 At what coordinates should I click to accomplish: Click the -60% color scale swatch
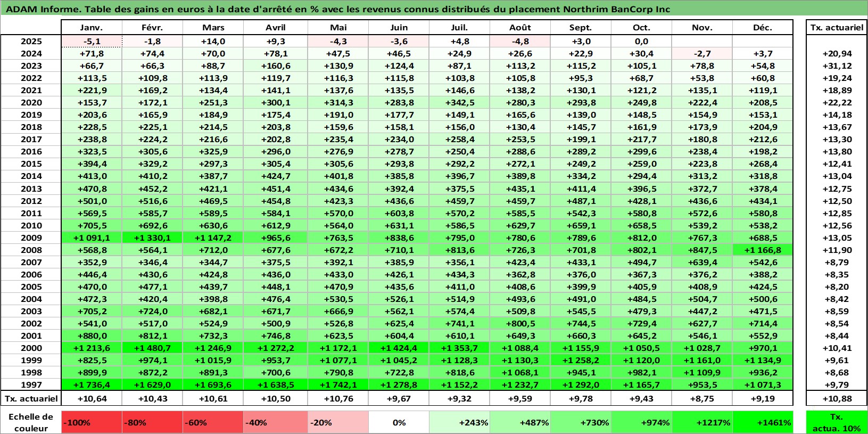[213, 422]
